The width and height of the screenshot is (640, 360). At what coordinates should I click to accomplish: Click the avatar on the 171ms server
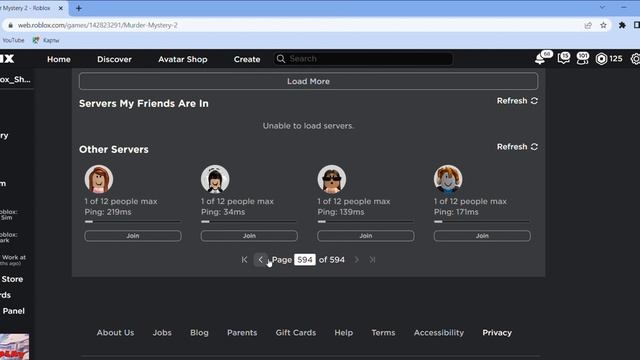[x=448, y=179]
